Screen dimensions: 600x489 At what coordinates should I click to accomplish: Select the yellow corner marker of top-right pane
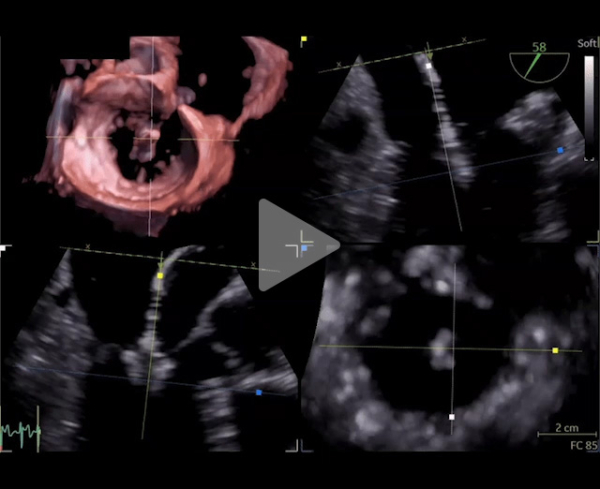point(304,39)
